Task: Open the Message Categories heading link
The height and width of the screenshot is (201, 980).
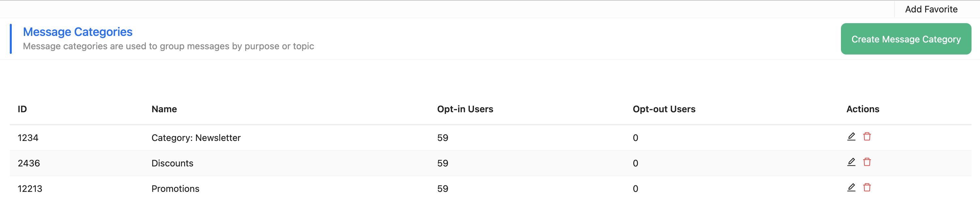Action: pos(78,32)
